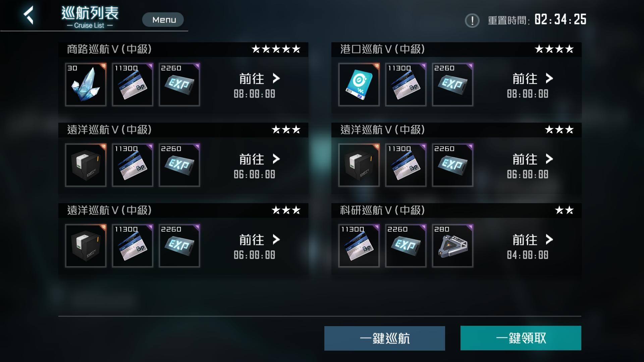Click EXP reward icon in 商路巡航
644x362 pixels.
pyautogui.click(x=179, y=84)
